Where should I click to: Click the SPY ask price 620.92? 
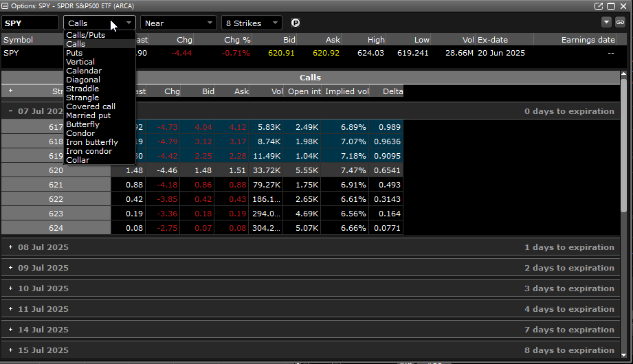tap(326, 53)
